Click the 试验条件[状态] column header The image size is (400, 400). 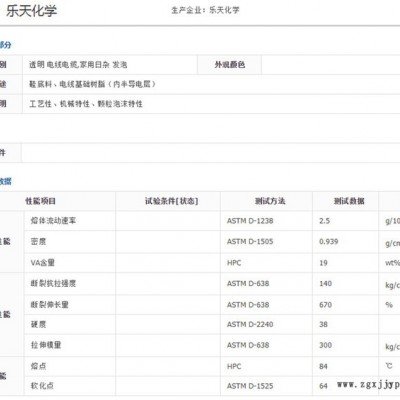tap(171, 201)
